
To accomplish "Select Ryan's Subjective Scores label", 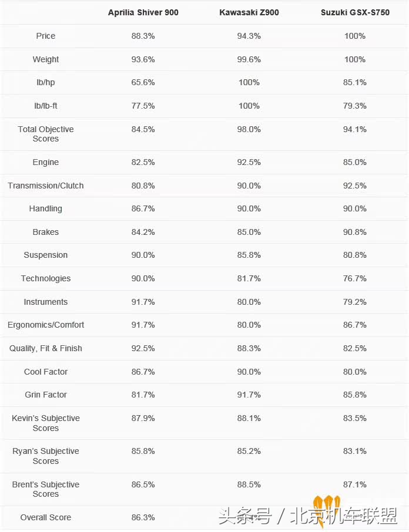I will pyautogui.click(x=46, y=456).
